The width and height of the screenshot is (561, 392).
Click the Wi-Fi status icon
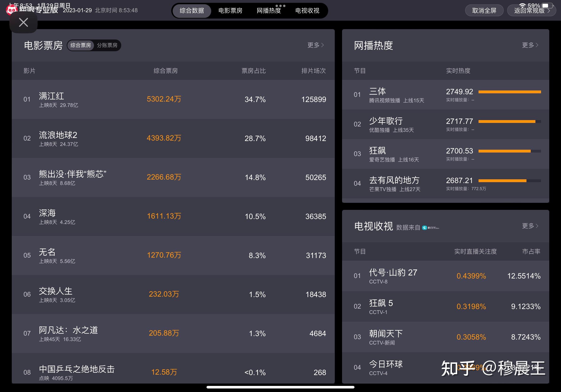[522, 5]
